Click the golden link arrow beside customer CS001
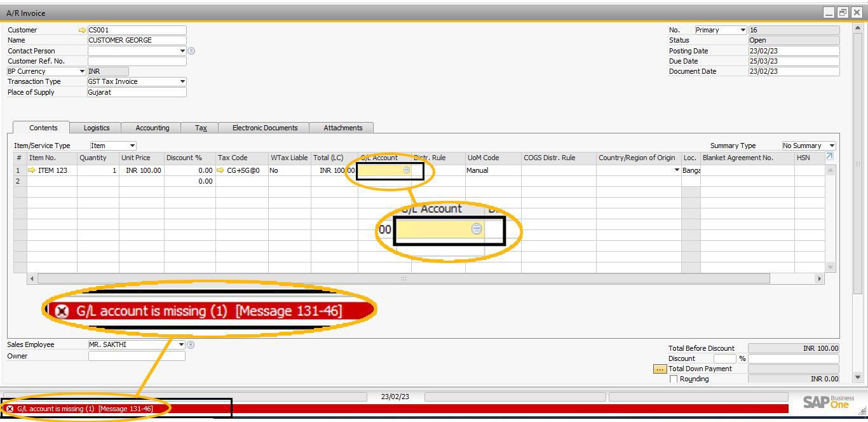Image resolution: width=868 pixels, height=422 pixels. pyautogui.click(x=82, y=30)
